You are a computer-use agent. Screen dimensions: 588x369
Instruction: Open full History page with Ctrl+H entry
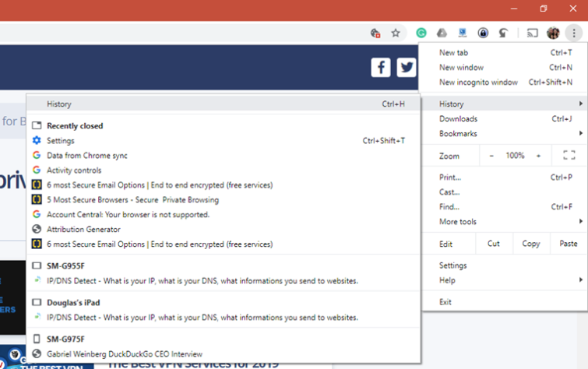tap(224, 104)
